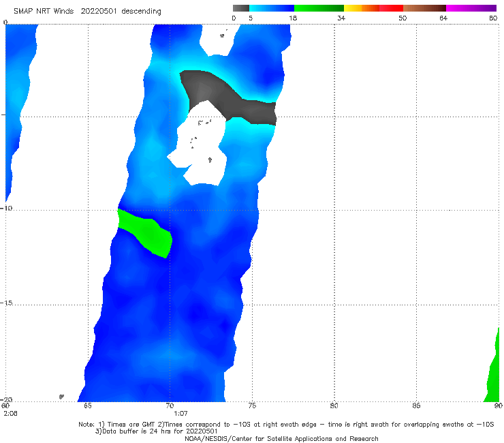
Task: Click the cyan-blue segment of the color bar
Action: pos(272,8)
